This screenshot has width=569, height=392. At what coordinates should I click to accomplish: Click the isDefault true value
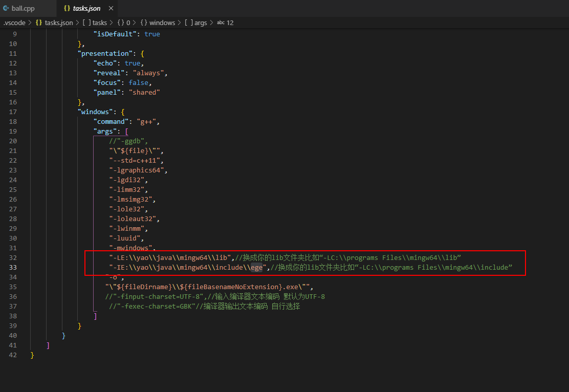click(x=152, y=34)
